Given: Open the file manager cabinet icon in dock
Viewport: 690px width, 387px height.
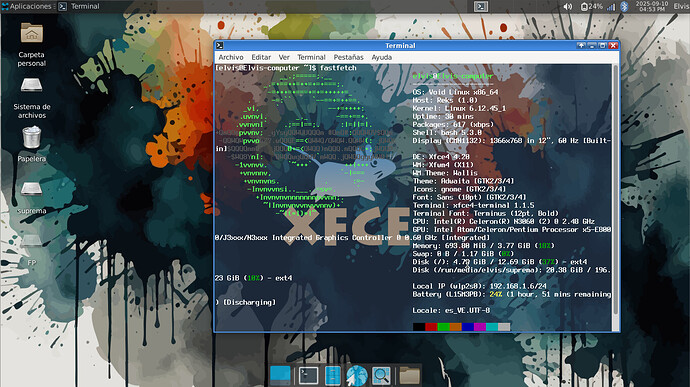Looking at the screenshot, I should click(x=333, y=376).
